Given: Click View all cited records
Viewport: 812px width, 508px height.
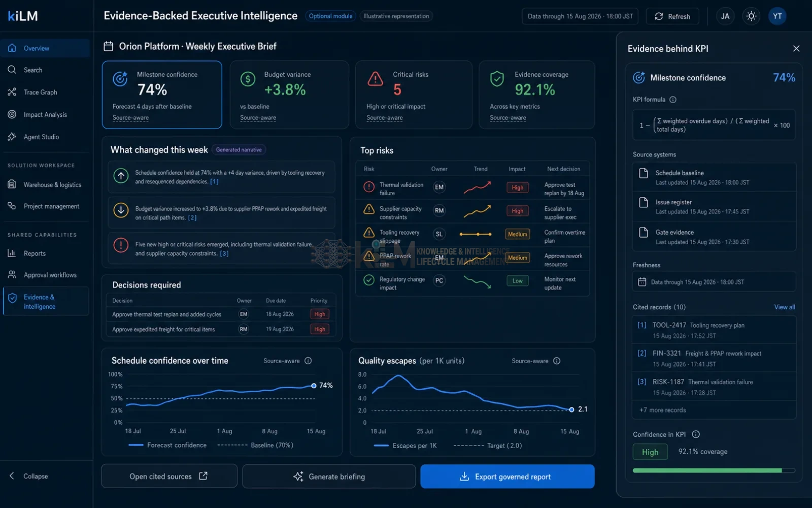Looking at the screenshot, I should pyautogui.click(x=785, y=307).
